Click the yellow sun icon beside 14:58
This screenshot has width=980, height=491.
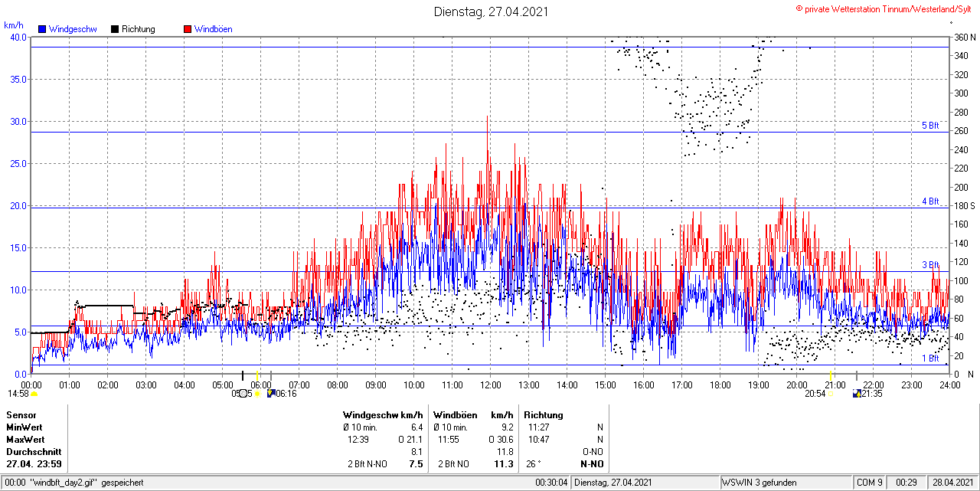[34, 394]
